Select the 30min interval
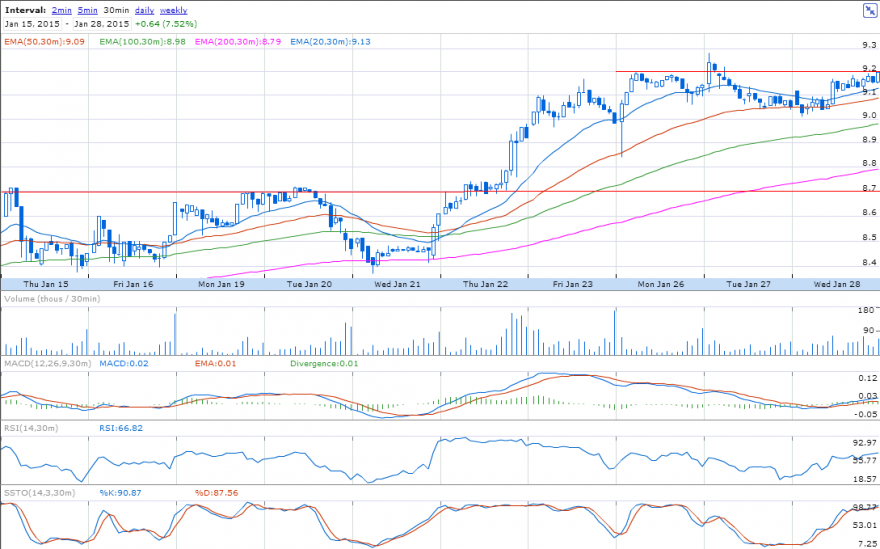Screen dimensions: 880x549 (x=116, y=10)
